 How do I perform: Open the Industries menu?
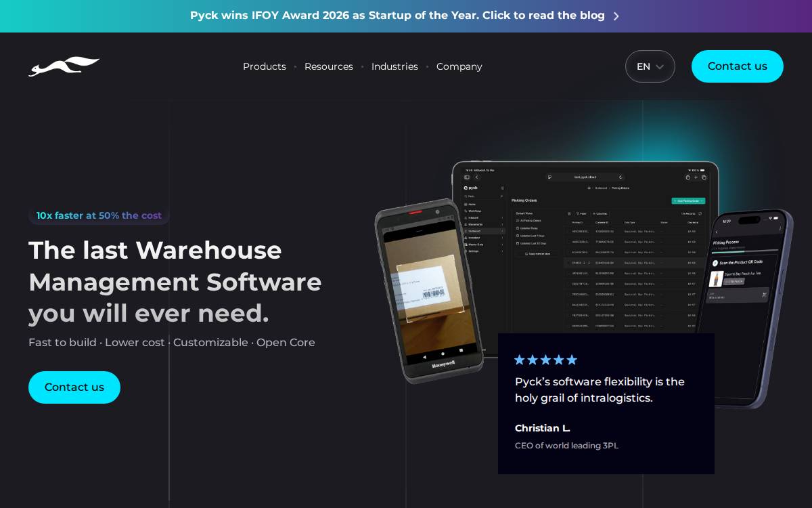click(394, 66)
